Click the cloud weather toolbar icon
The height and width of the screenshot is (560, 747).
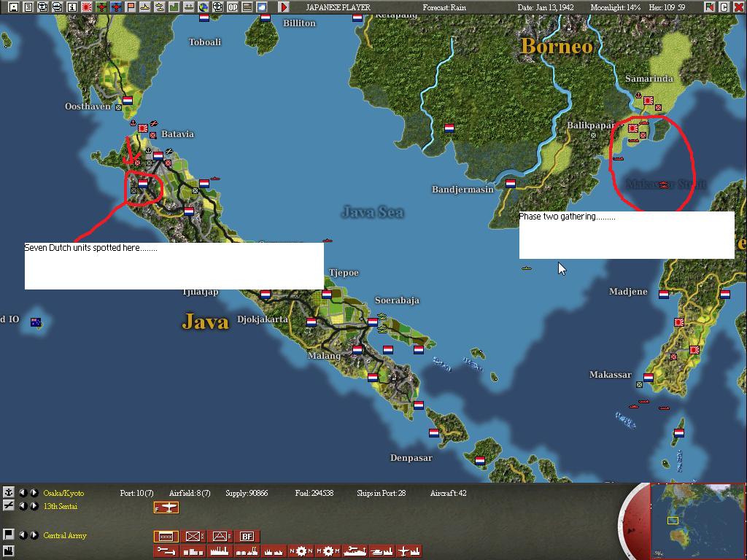coord(262,7)
